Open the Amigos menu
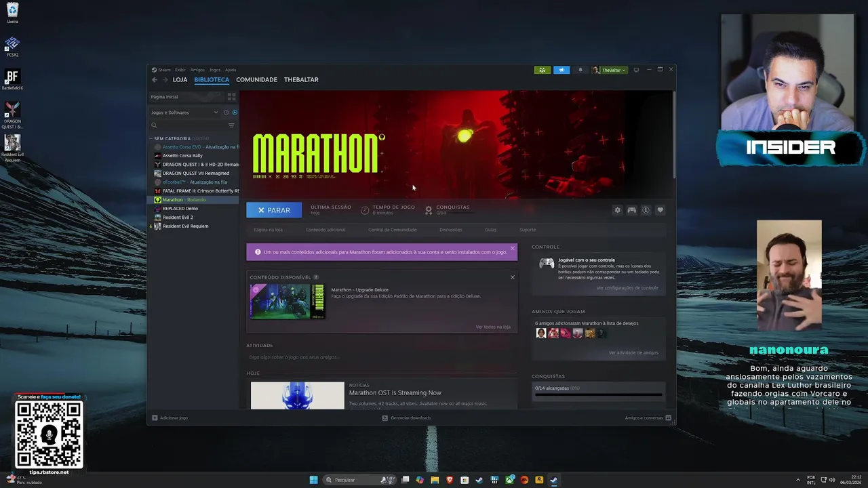This screenshot has width=868, height=488. click(197, 70)
